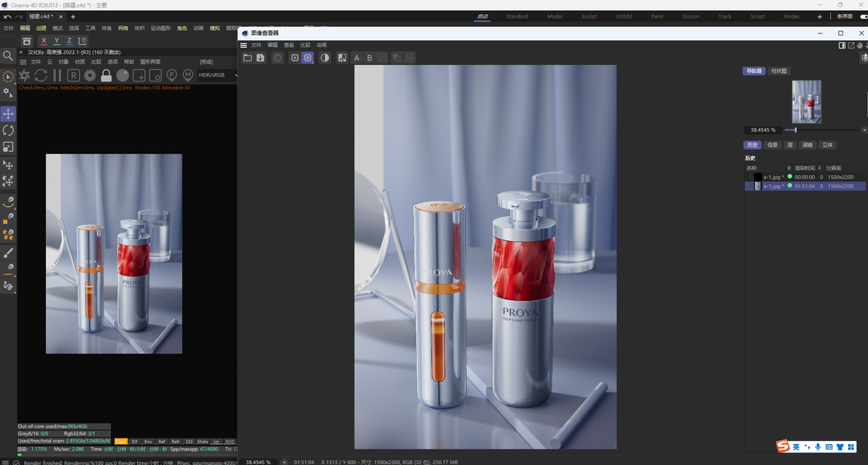Toggle Octane pick material M marker
The height and width of the screenshot is (465, 868).
point(188,75)
